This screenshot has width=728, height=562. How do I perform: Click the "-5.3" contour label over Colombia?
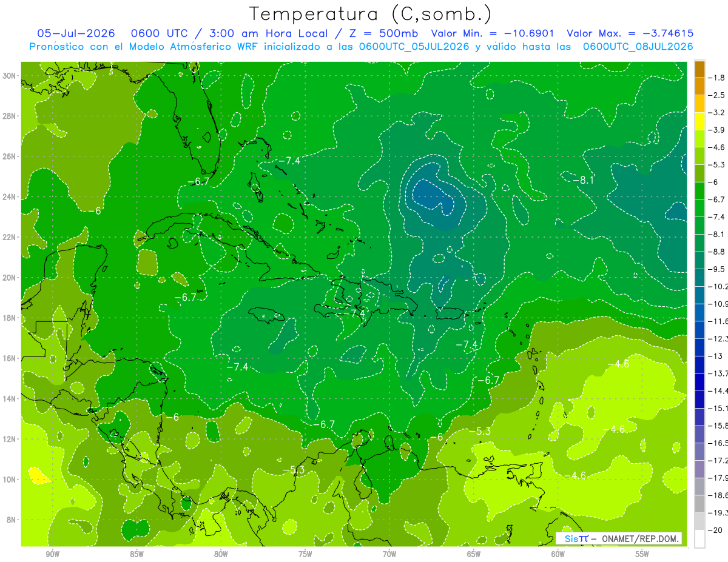pyautogui.click(x=294, y=470)
